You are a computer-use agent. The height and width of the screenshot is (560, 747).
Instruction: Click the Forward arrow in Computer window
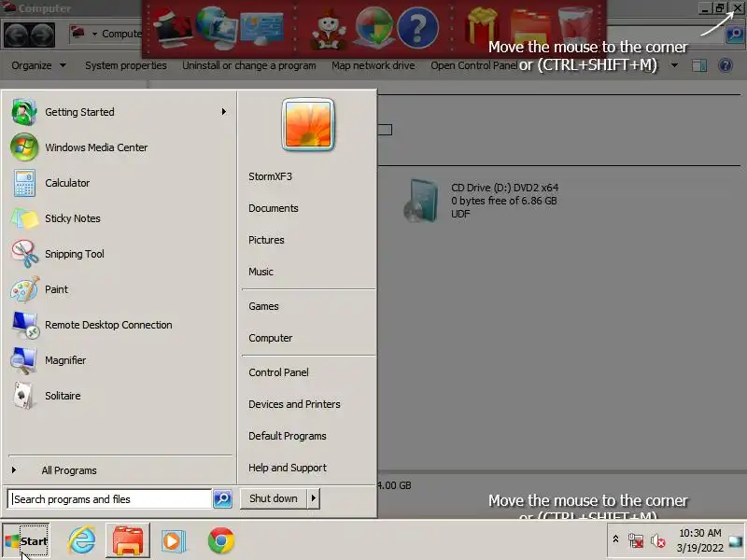tap(43, 35)
